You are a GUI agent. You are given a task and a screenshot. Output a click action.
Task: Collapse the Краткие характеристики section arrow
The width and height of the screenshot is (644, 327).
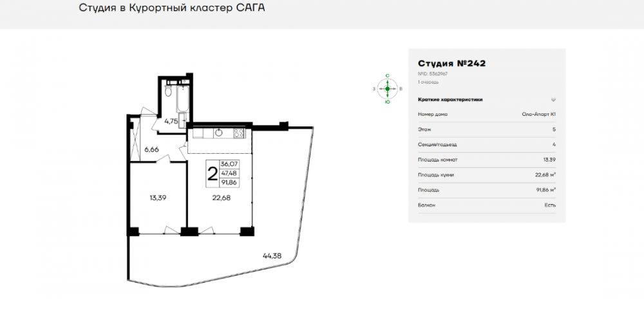click(553, 100)
